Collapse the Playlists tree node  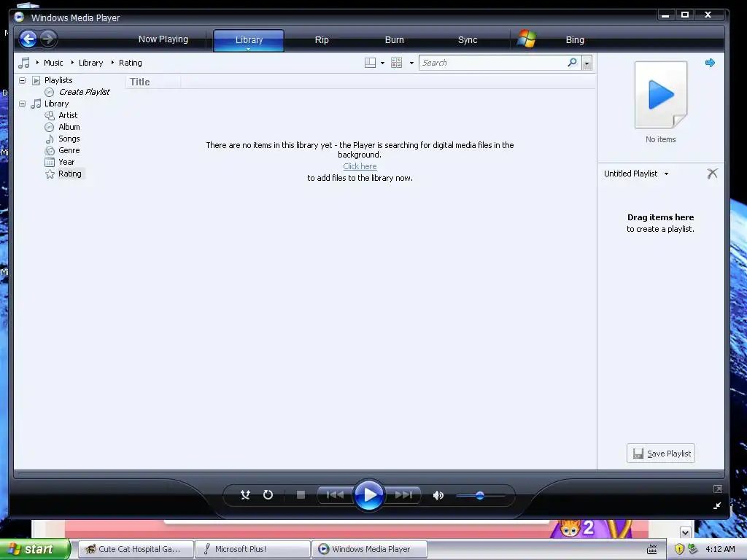coord(22,80)
